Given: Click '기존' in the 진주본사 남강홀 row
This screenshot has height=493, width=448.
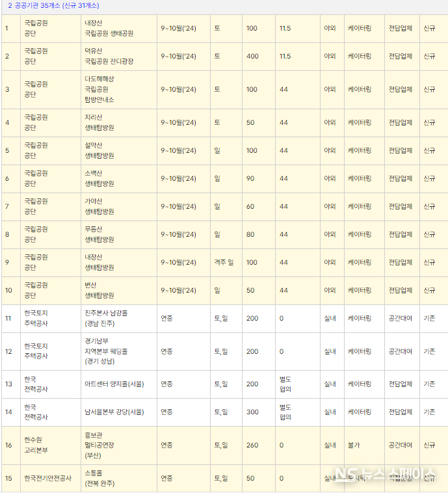Looking at the screenshot, I should (429, 319).
